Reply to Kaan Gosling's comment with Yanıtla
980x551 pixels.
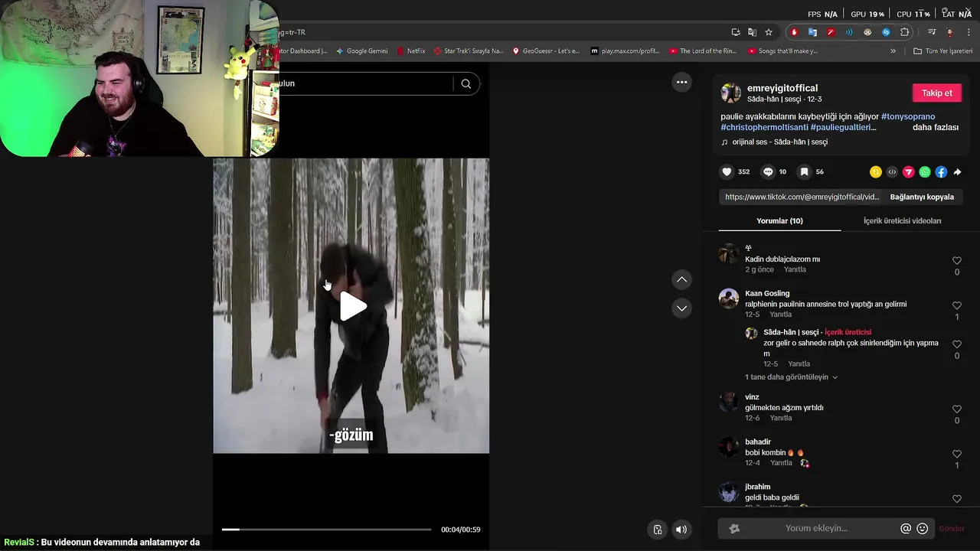(780, 315)
